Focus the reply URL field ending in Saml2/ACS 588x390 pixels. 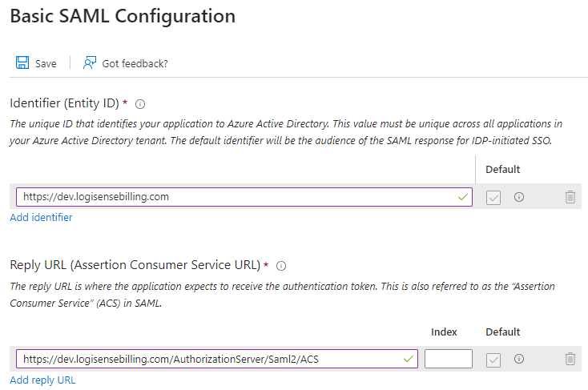[x=208, y=359]
